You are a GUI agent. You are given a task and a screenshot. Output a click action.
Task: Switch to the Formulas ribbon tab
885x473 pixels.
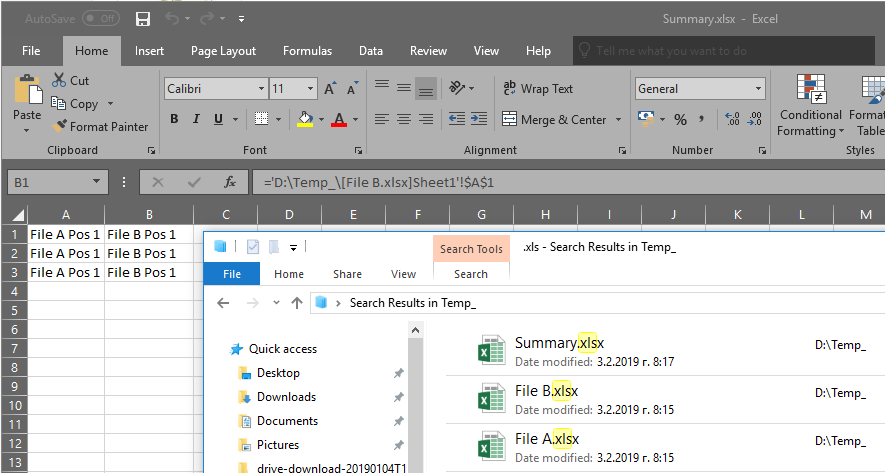(x=307, y=51)
